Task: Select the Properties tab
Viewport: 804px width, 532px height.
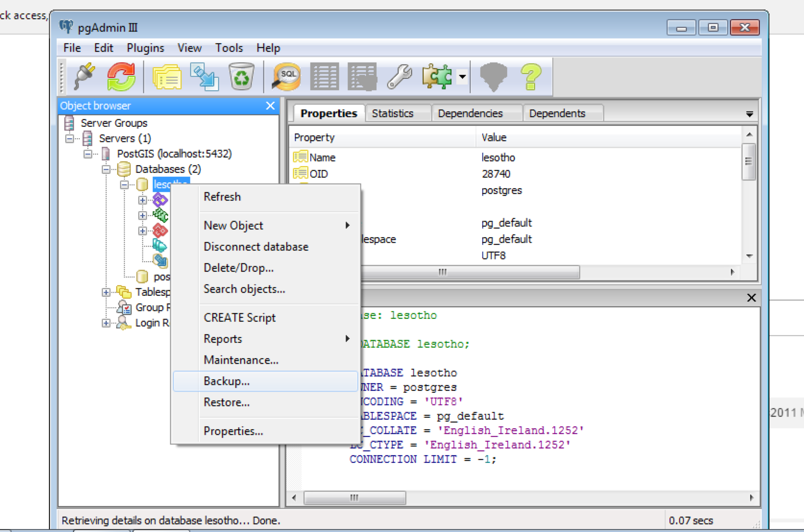Action: [329, 113]
